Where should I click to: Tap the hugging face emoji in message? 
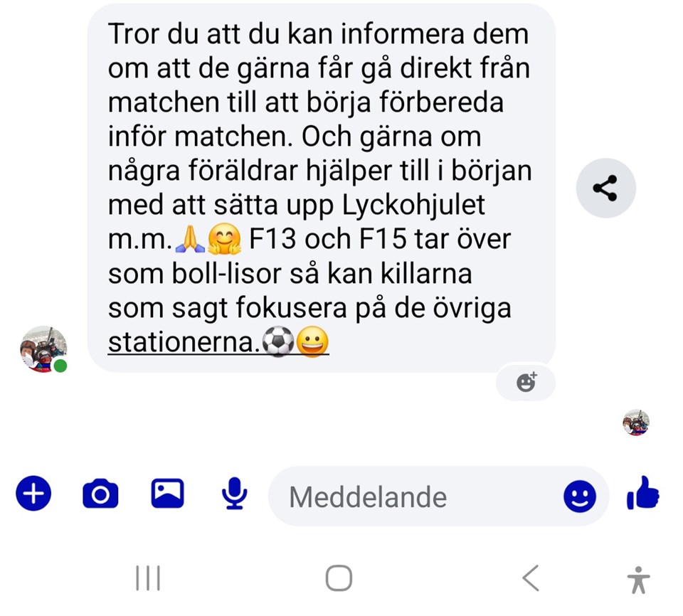pyautogui.click(x=224, y=238)
